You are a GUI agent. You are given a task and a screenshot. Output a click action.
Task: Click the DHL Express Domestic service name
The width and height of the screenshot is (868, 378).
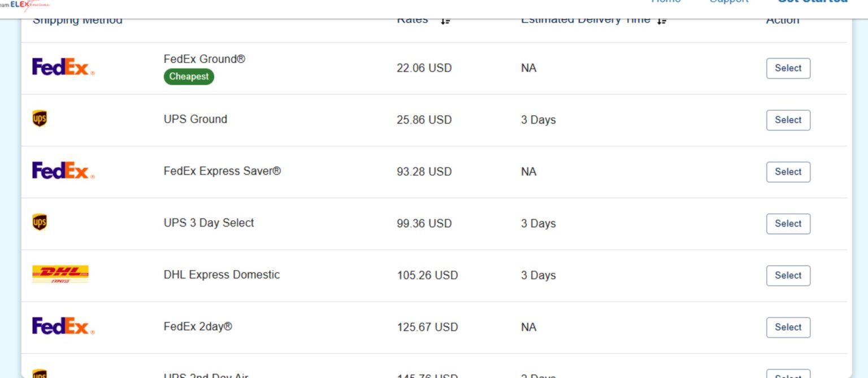pos(222,275)
